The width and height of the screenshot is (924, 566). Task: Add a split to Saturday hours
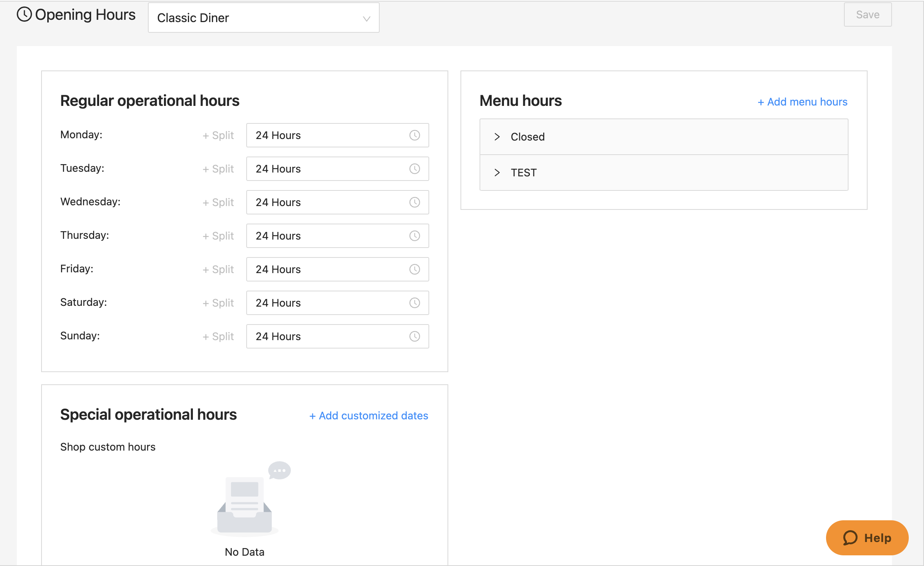[x=218, y=303]
